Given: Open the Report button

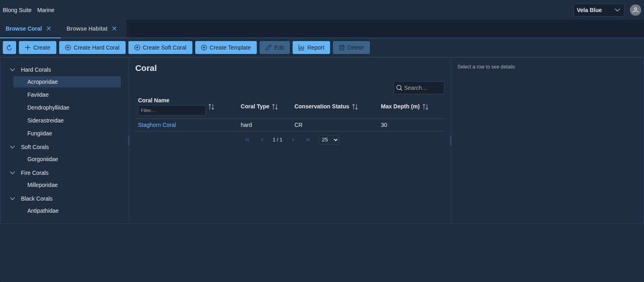Looking at the screenshot, I should 311,48.
